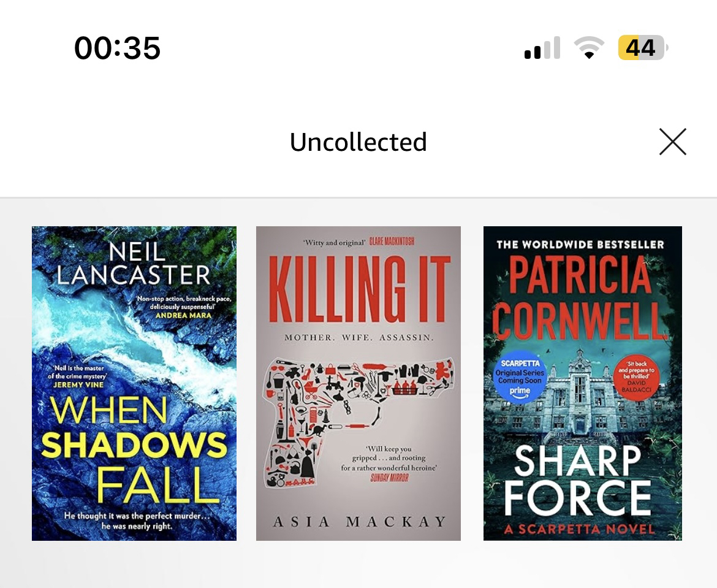Close the Uncollected view with X

coord(673,142)
